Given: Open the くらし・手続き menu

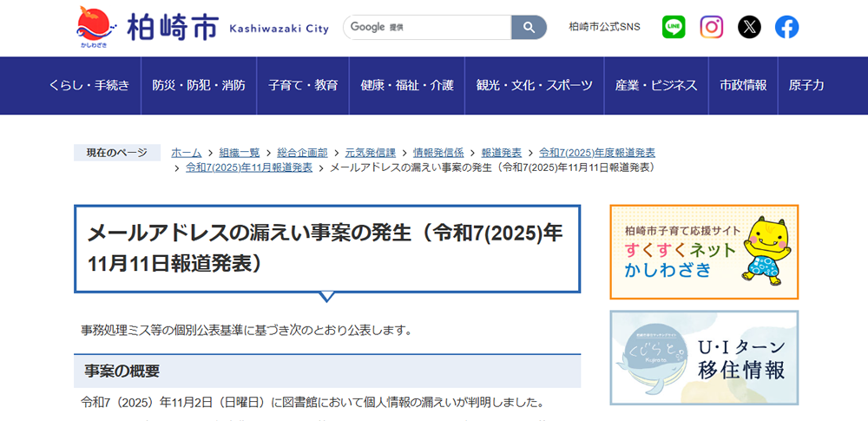Looking at the screenshot, I should coord(89,85).
